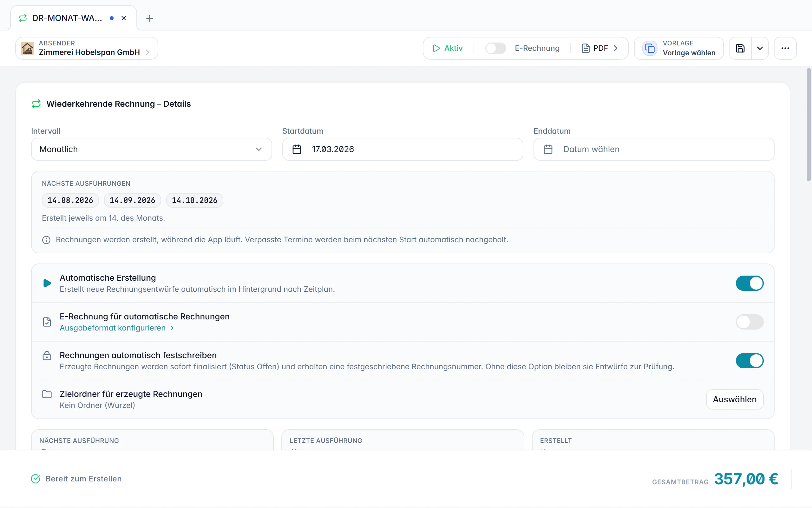Click the lock icon for festschreiben
The image size is (812, 508).
47,356
